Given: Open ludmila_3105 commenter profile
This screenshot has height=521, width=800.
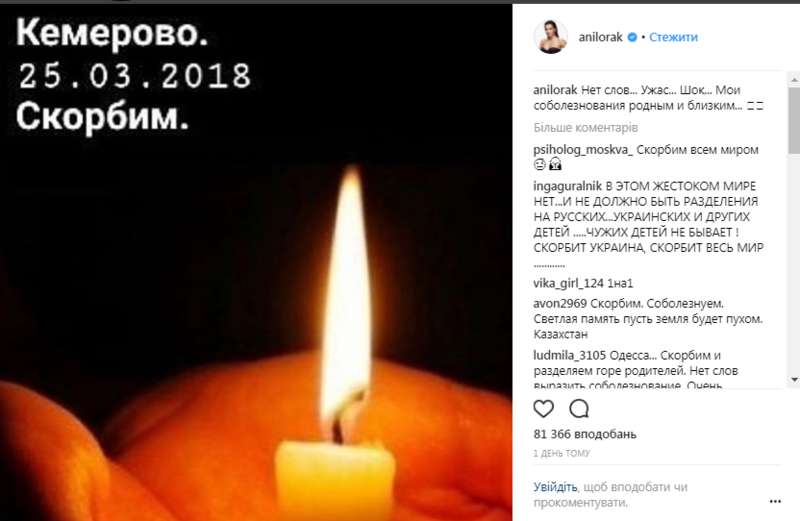Looking at the screenshot, I should tap(570, 355).
